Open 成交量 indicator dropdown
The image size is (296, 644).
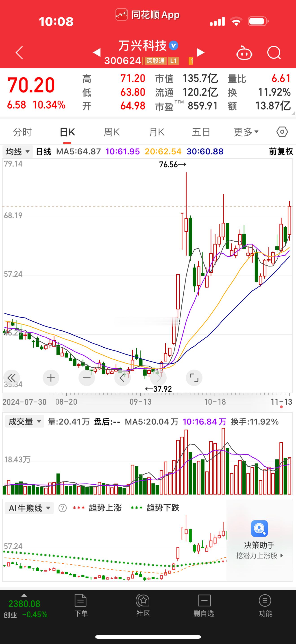click(x=24, y=421)
